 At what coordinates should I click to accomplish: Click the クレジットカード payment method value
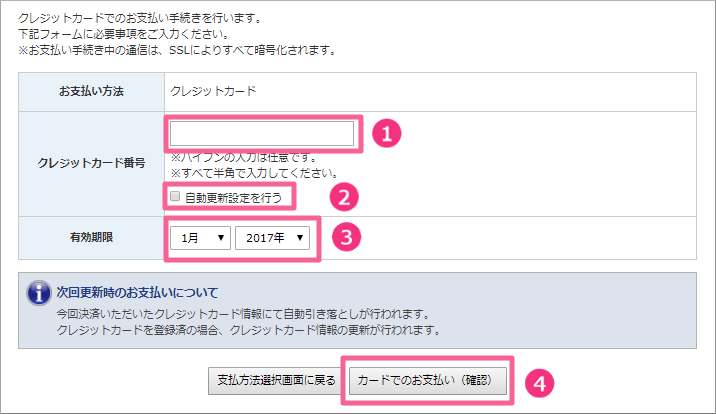213,91
